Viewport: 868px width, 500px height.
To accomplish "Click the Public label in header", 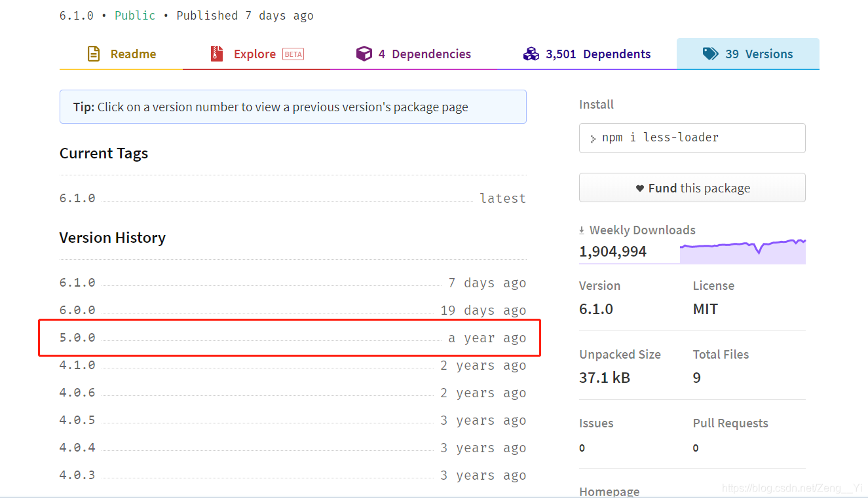I will click(135, 16).
